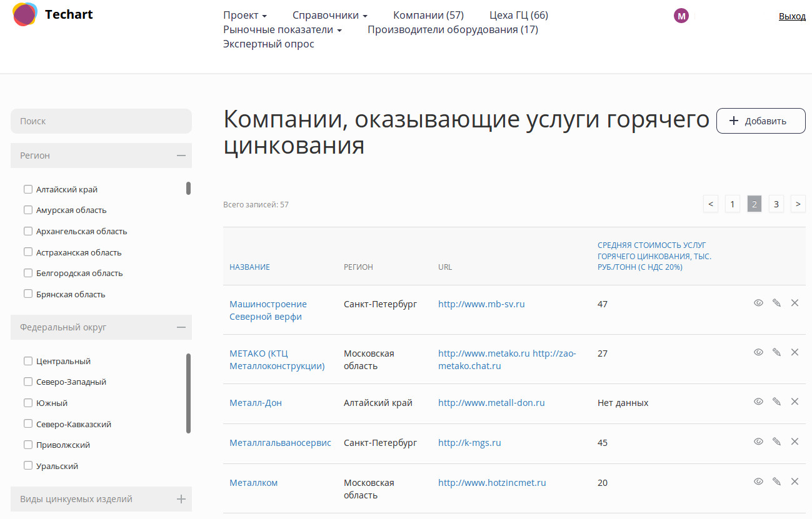Open the Металлгальваносервис company link
Screen dimensions: 812x519
coord(280,443)
